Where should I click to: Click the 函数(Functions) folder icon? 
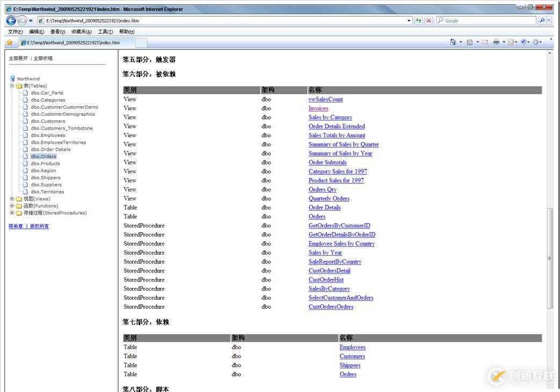coord(19,206)
